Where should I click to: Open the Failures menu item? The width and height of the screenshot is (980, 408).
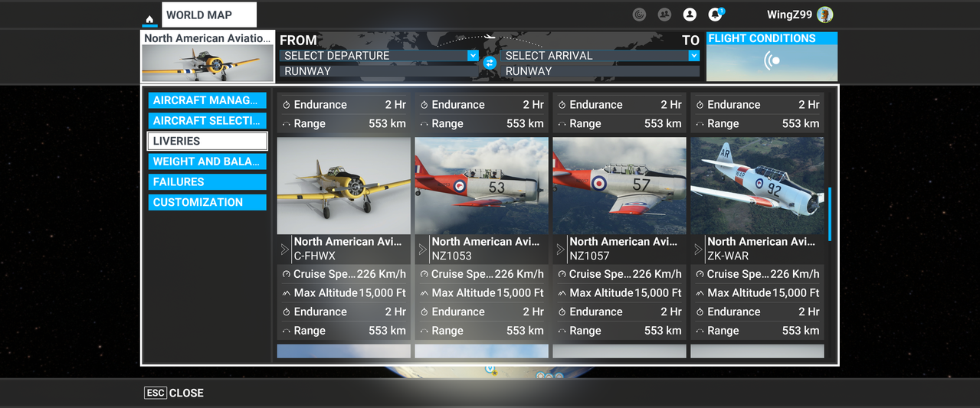[207, 182]
